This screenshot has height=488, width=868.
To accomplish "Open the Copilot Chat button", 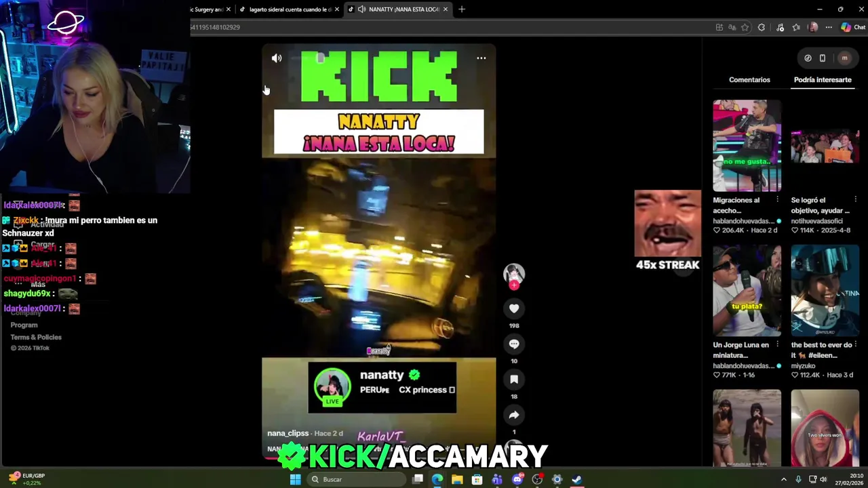I will [x=853, y=27].
